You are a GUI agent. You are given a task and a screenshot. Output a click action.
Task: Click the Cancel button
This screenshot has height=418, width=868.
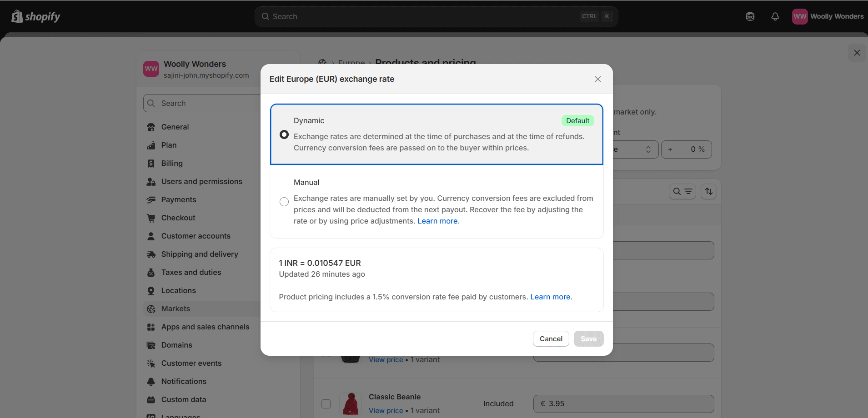pos(551,338)
